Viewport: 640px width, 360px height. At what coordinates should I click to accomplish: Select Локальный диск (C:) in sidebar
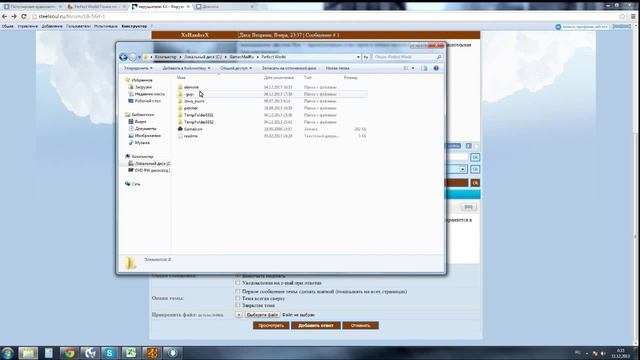tap(152, 163)
